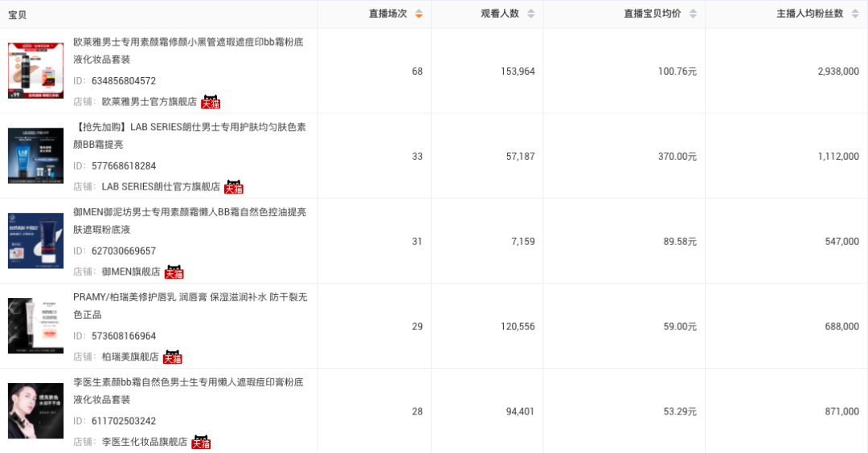The image size is (868, 453).
Task: Open 李医生素颜bb霜自然色 product title
Action: 188,392
